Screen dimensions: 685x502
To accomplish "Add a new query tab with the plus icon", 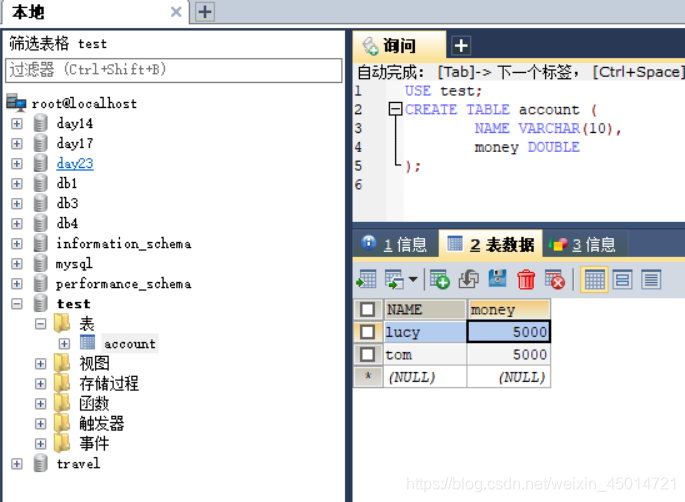I will click(x=461, y=45).
